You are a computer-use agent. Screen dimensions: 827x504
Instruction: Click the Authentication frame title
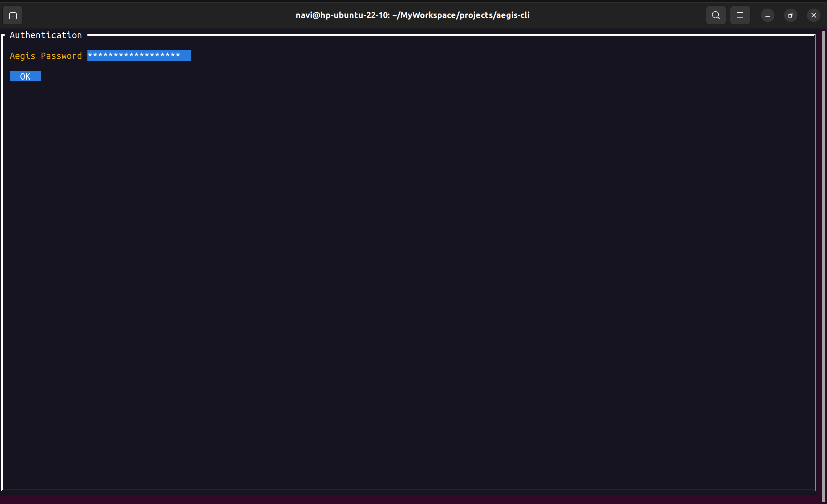pos(46,35)
